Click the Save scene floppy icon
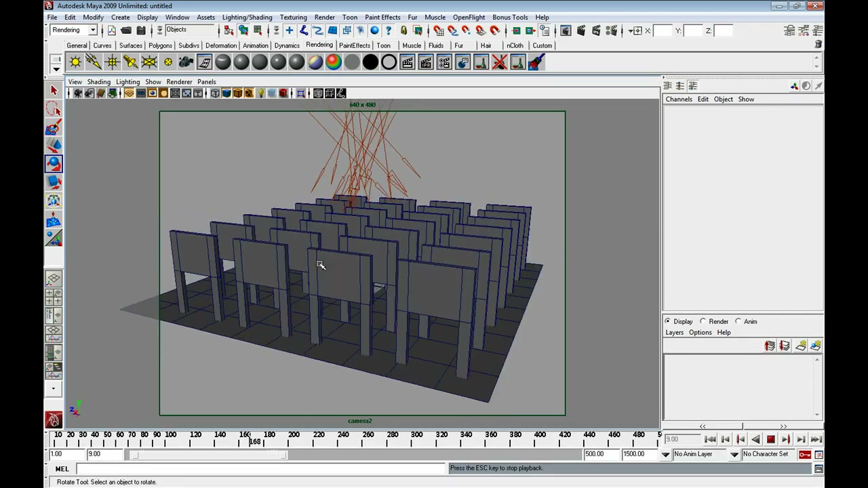868x488 pixels. click(141, 30)
